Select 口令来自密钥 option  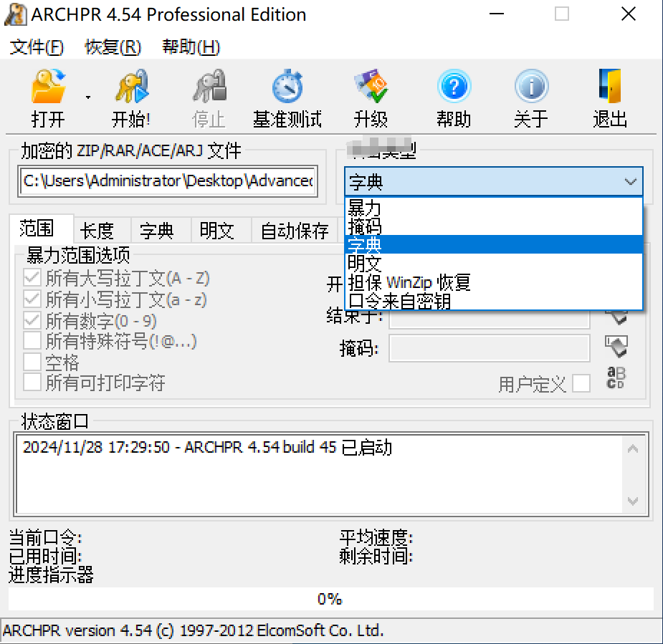494,301
